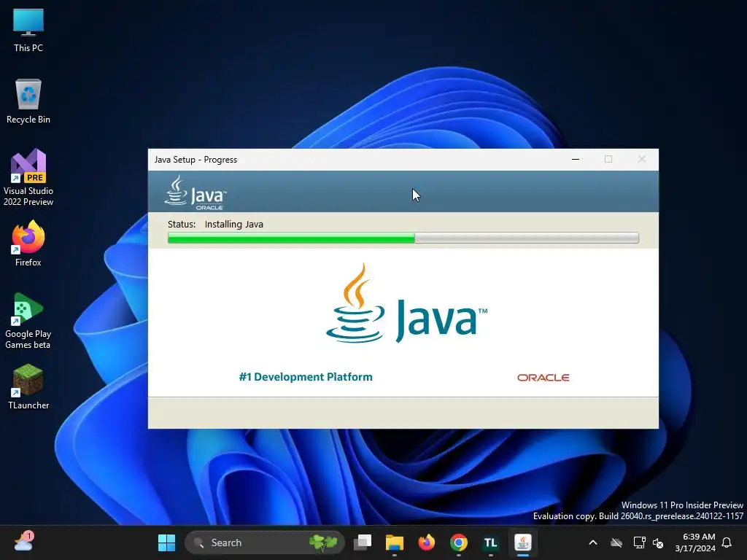747x560 pixels.
Task: Select the Firefox desktop shortcut
Action: coord(28,244)
